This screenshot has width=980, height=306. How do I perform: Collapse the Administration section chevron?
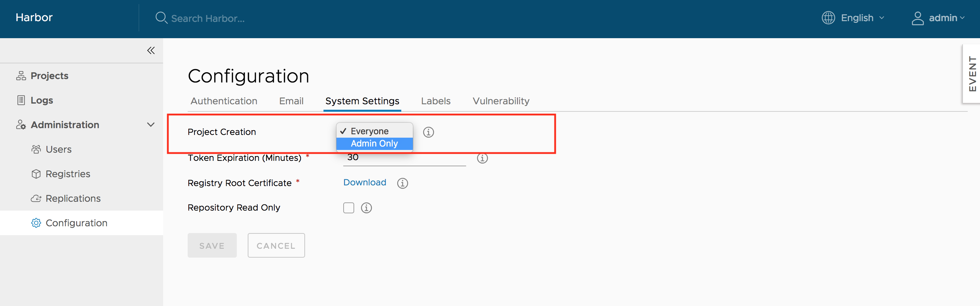151,125
